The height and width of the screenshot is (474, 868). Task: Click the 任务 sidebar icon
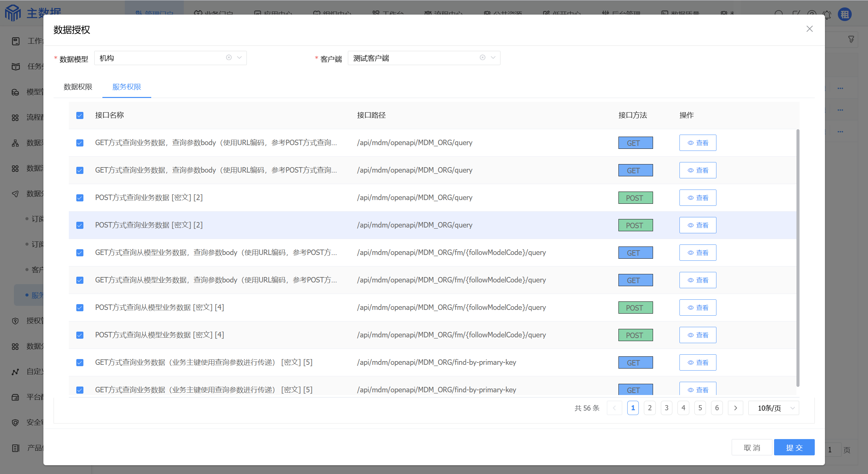coord(15,66)
